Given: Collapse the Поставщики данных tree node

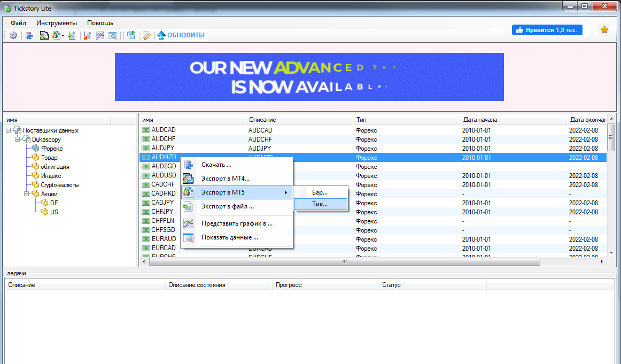Looking at the screenshot, I should pyautogui.click(x=9, y=130).
